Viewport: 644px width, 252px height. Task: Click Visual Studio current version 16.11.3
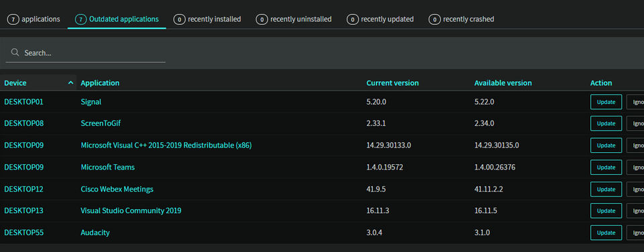coord(378,210)
